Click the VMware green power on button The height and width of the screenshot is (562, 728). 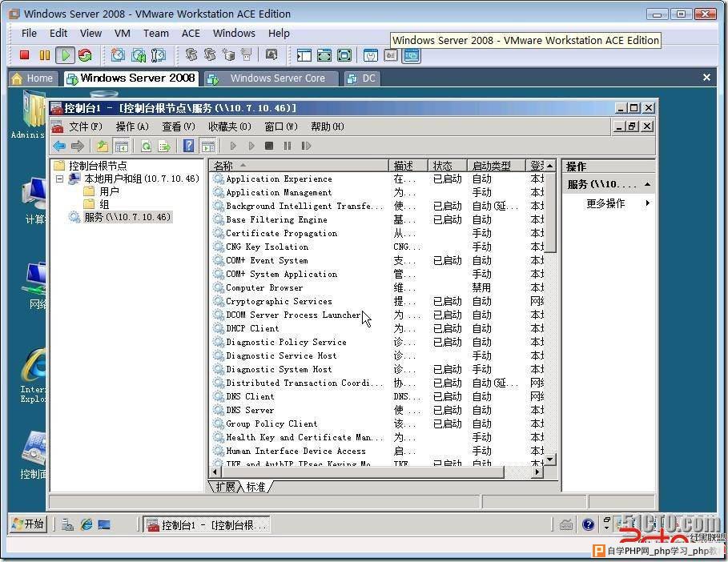point(65,55)
